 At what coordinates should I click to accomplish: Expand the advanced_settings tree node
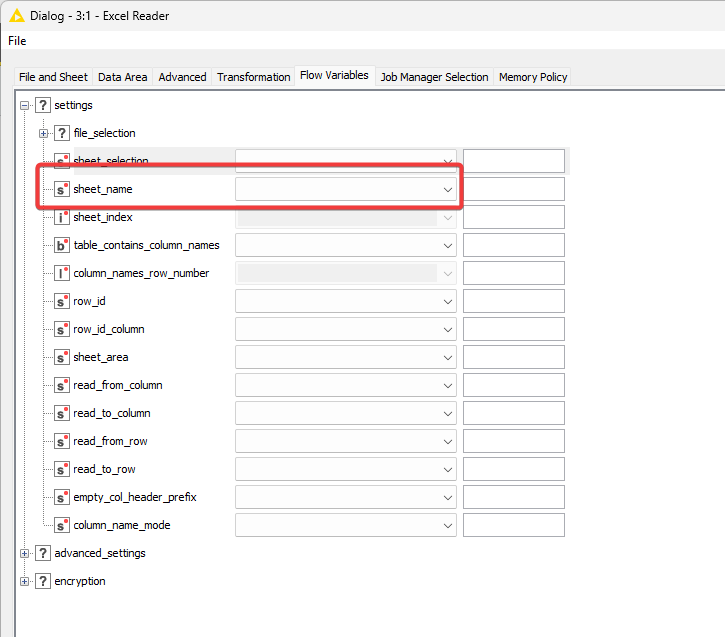pyautogui.click(x=25, y=553)
